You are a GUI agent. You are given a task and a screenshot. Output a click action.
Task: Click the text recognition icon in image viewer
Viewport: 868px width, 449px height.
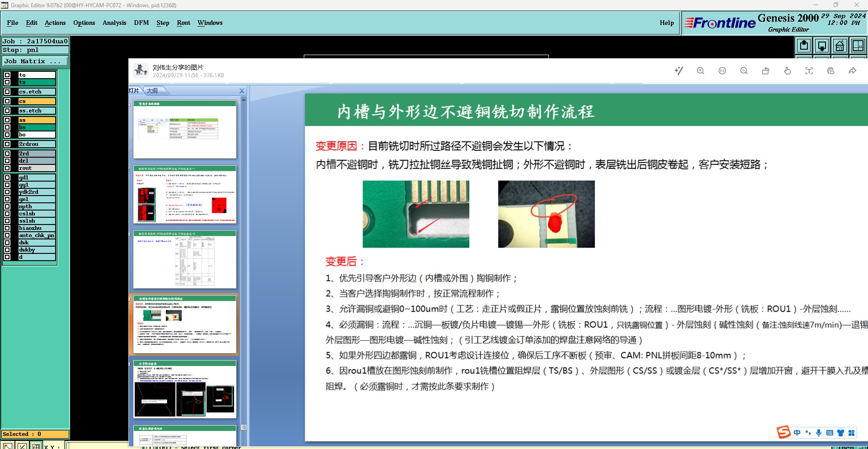point(809,71)
